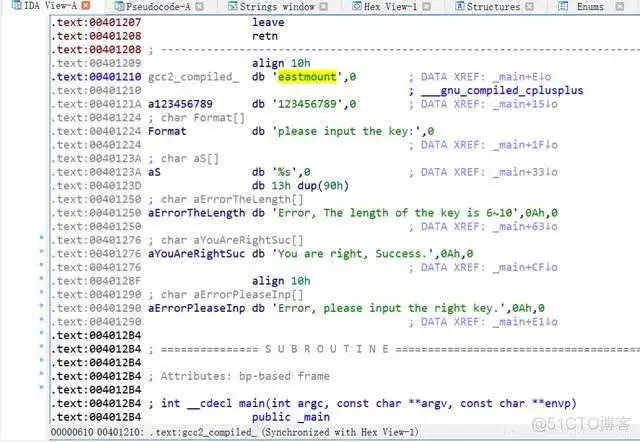Screen dimensions: 640x442
Task: Close the IDA View-A tab
Action: click(x=85, y=6)
